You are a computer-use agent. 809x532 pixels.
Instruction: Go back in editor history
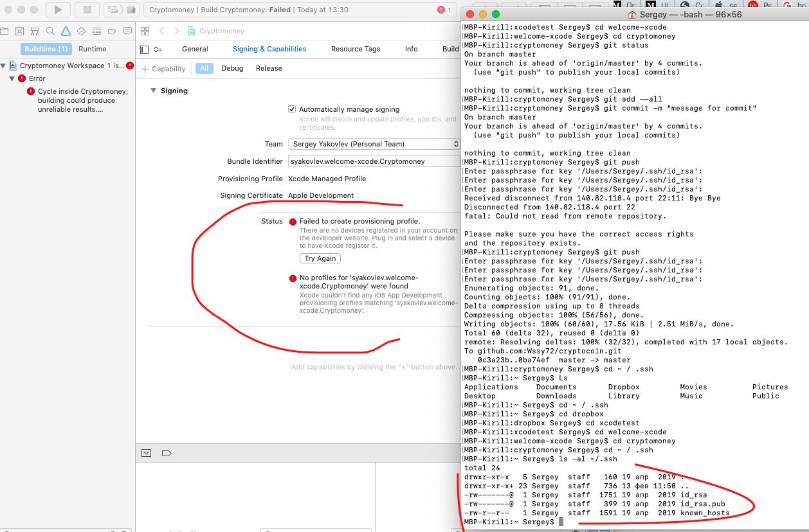[x=162, y=31]
